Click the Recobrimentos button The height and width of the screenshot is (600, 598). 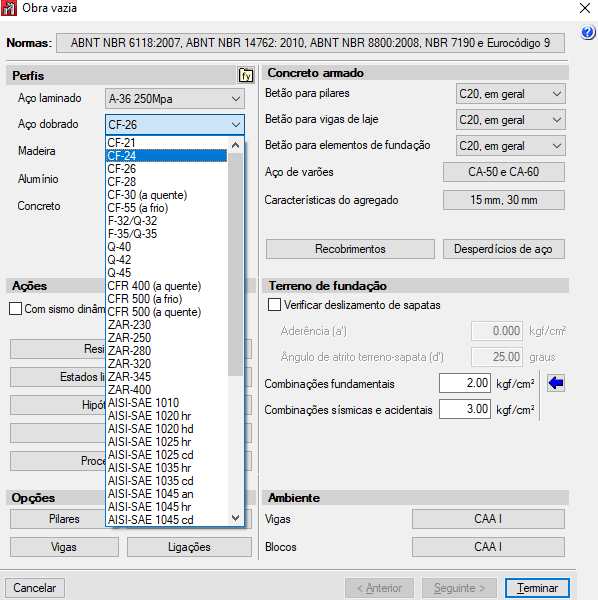pos(350,249)
